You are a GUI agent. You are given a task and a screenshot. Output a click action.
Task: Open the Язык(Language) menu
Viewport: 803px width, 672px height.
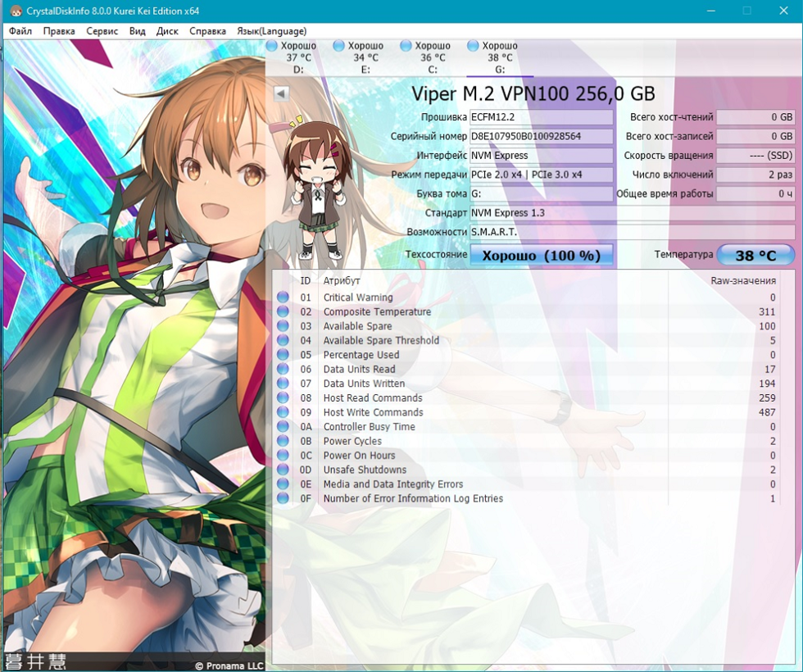pos(271,31)
